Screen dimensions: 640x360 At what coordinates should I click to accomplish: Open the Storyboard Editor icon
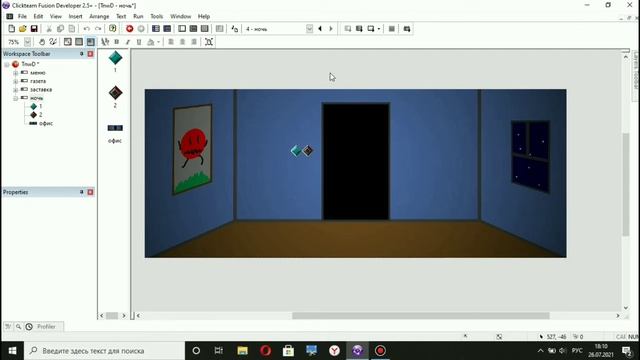pyautogui.click(x=156, y=29)
